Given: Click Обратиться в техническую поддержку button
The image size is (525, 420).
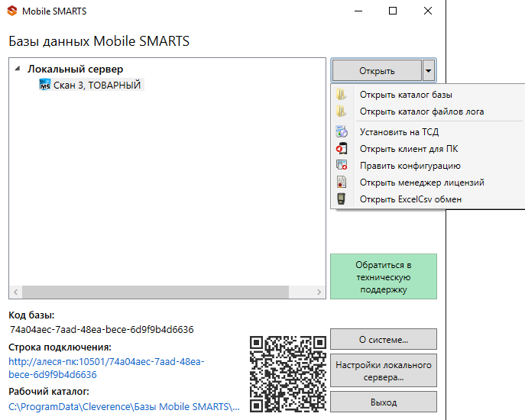Looking at the screenshot, I should pos(384,276).
